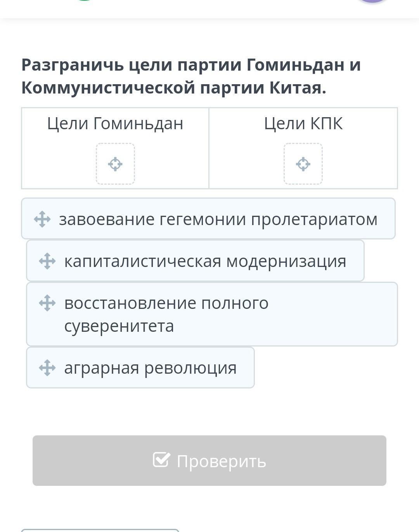Click the purple avatar at top right
419x532 pixels.
372,2
